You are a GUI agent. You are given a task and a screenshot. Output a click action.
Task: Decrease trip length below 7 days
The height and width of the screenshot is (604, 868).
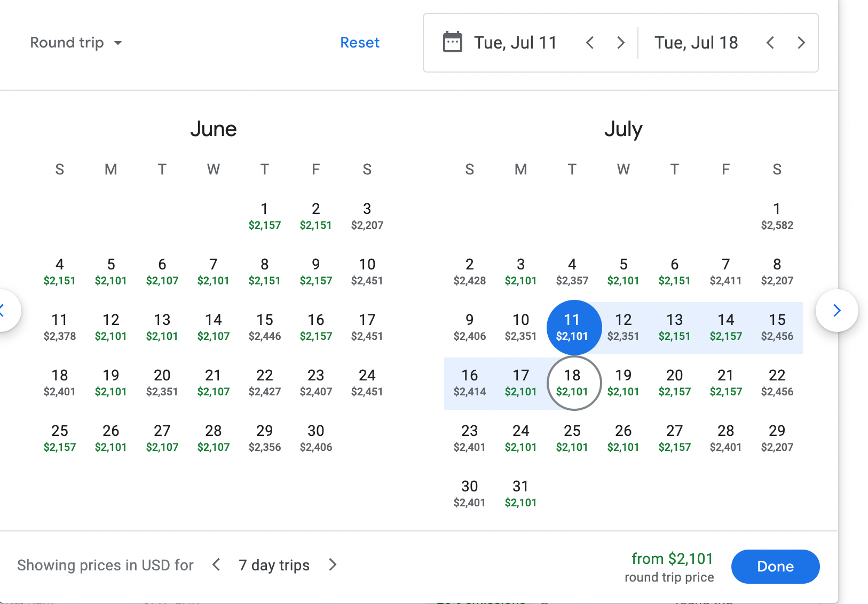(x=216, y=565)
